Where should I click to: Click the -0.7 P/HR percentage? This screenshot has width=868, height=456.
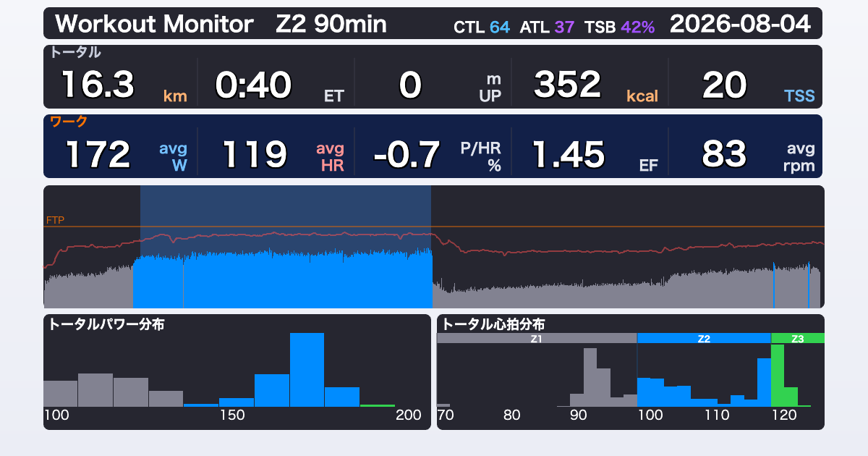pos(407,154)
